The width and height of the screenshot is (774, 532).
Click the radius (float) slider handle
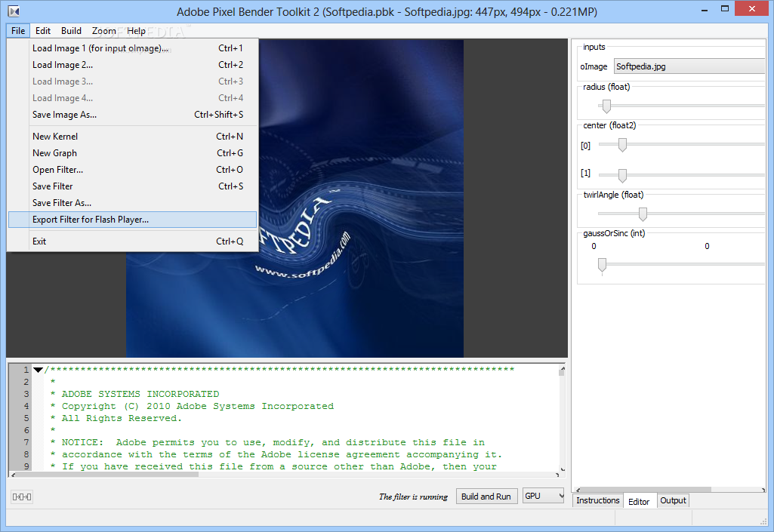pos(606,106)
